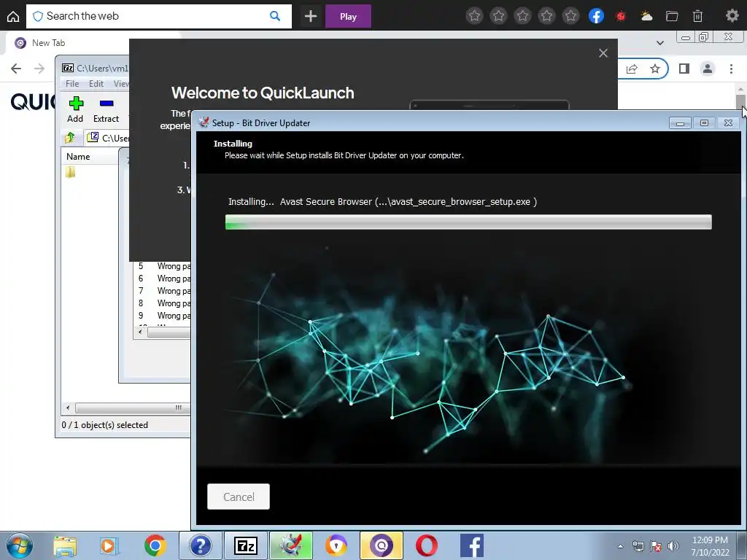Image resolution: width=747 pixels, height=560 pixels.
Task: Open browser three-dot menu
Action: coord(731,69)
